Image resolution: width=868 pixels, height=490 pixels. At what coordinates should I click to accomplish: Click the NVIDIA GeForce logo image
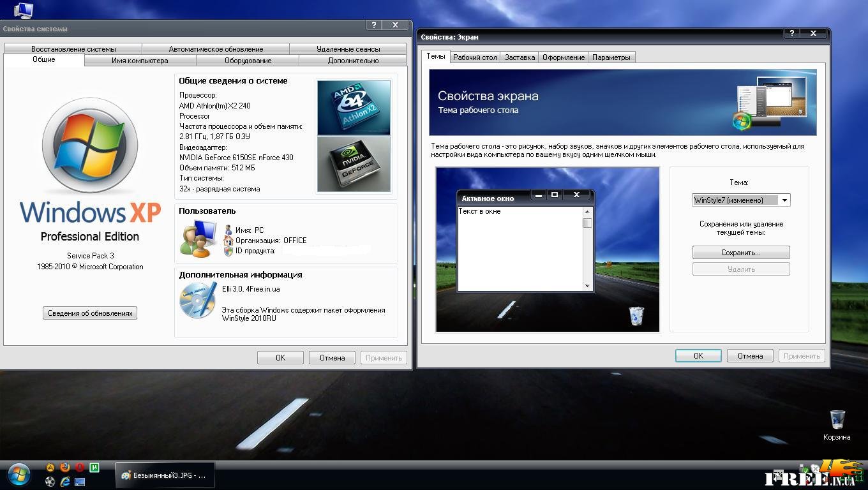pyautogui.click(x=354, y=164)
